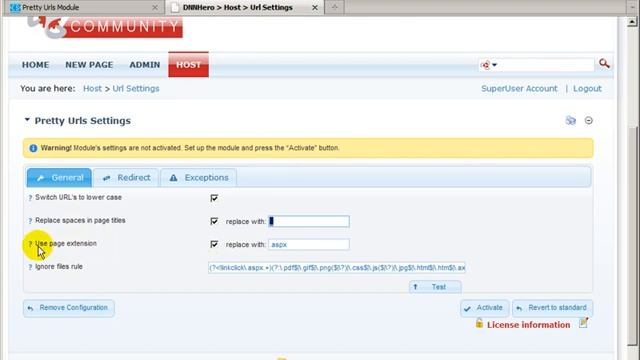The width and height of the screenshot is (640, 360).
Task: Click help icon for Switch URL's to lower case
Action: (x=30, y=198)
